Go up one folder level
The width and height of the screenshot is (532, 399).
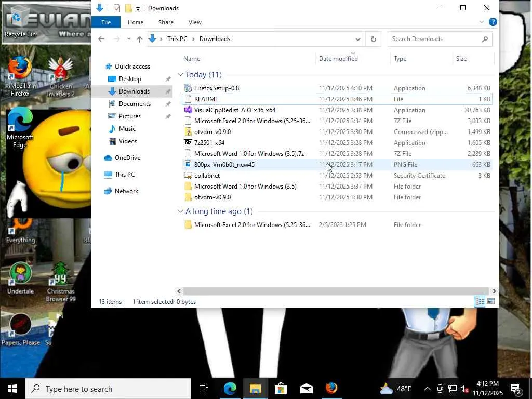click(x=139, y=39)
